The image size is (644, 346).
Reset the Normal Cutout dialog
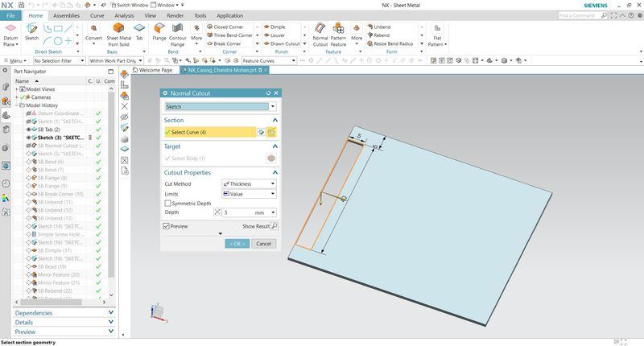(x=268, y=93)
